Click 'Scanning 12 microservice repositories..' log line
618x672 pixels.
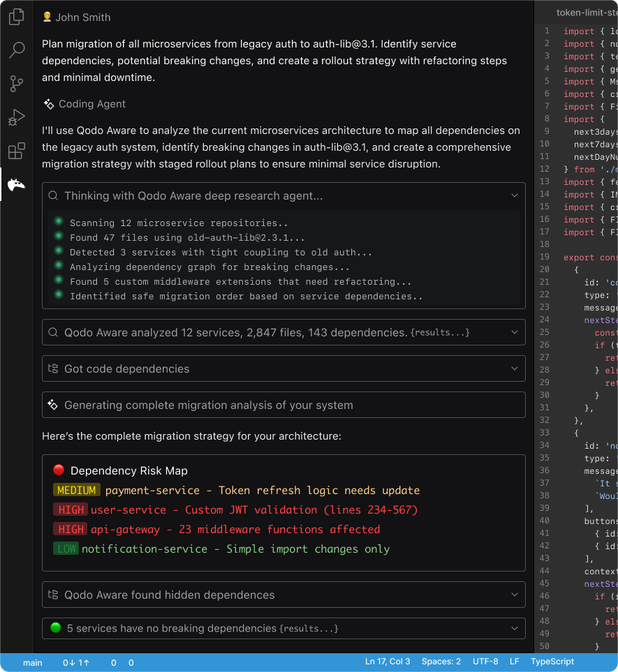pyautogui.click(x=179, y=223)
